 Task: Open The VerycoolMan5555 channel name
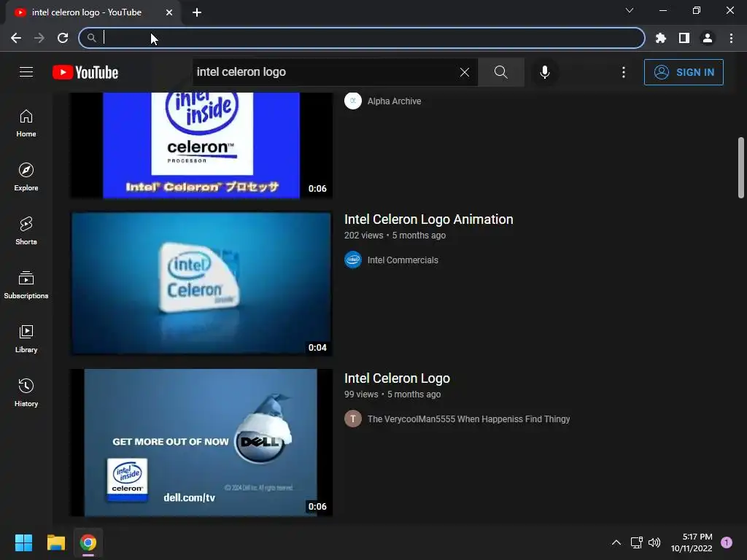(468, 419)
